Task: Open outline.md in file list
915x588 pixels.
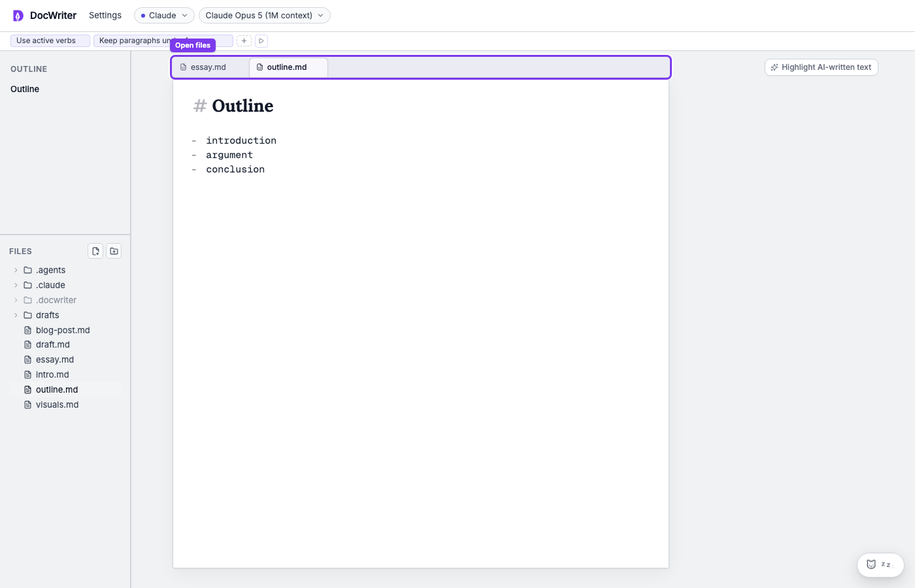Action: click(65, 389)
